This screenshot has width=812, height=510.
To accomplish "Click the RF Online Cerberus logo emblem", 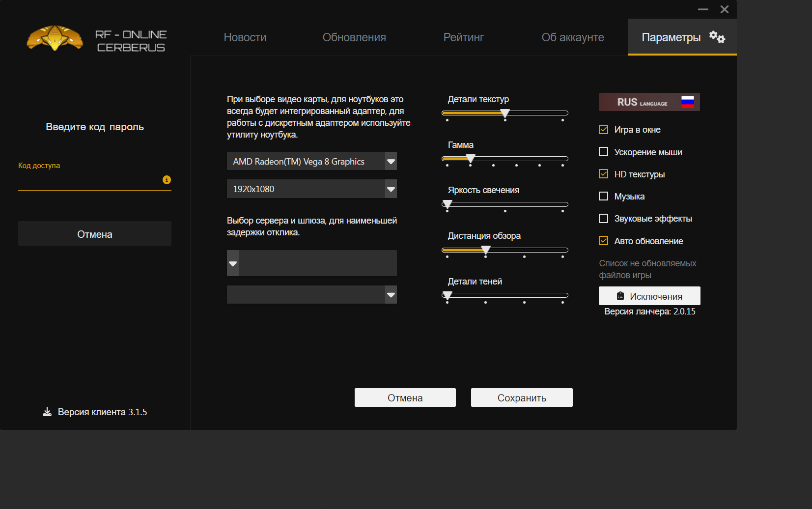I will (55, 38).
